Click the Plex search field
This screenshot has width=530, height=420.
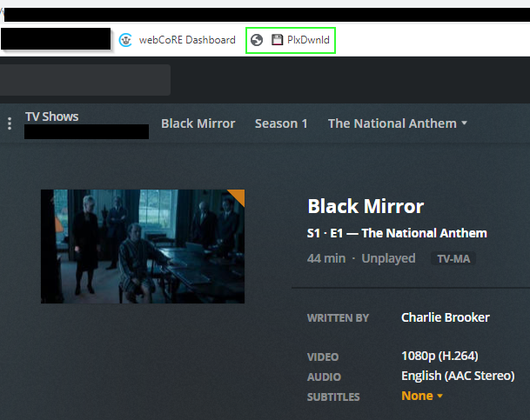[x=85, y=80]
